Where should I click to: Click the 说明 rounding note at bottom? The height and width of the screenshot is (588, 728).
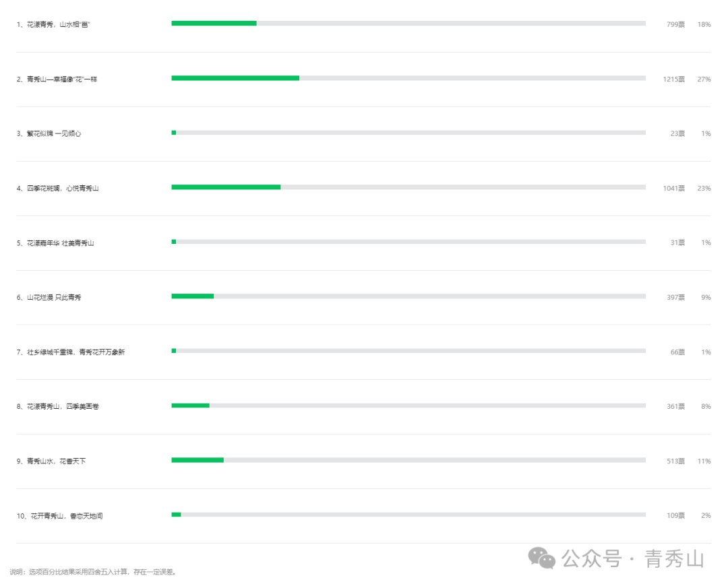pyautogui.click(x=93, y=573)
